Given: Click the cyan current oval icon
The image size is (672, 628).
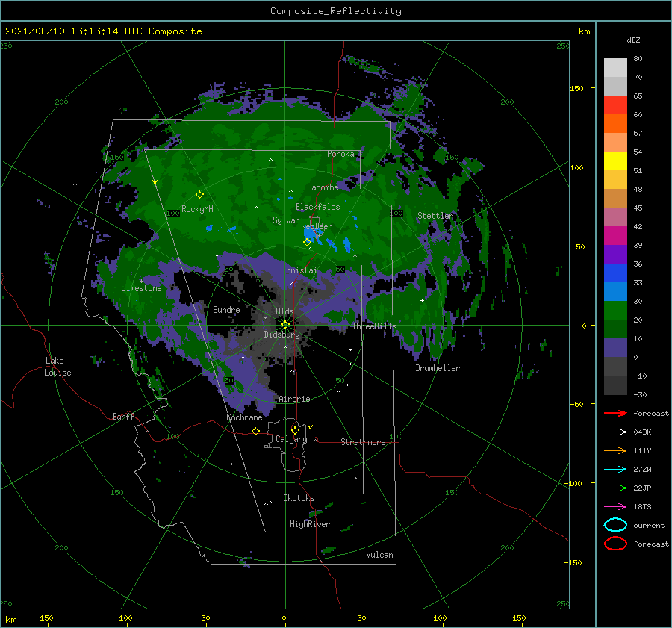Looking at the screenshot, I should (615, 525).
